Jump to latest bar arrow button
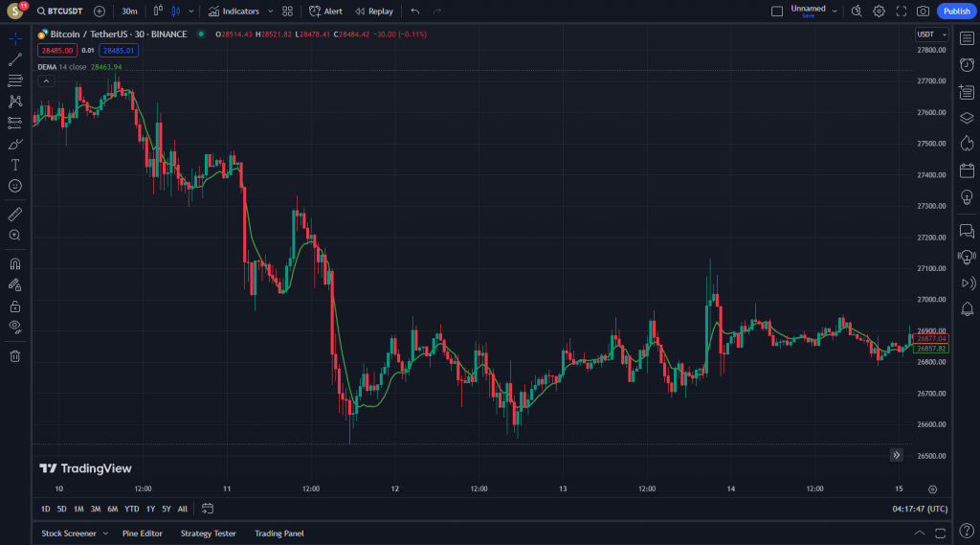 coord(896,455)
